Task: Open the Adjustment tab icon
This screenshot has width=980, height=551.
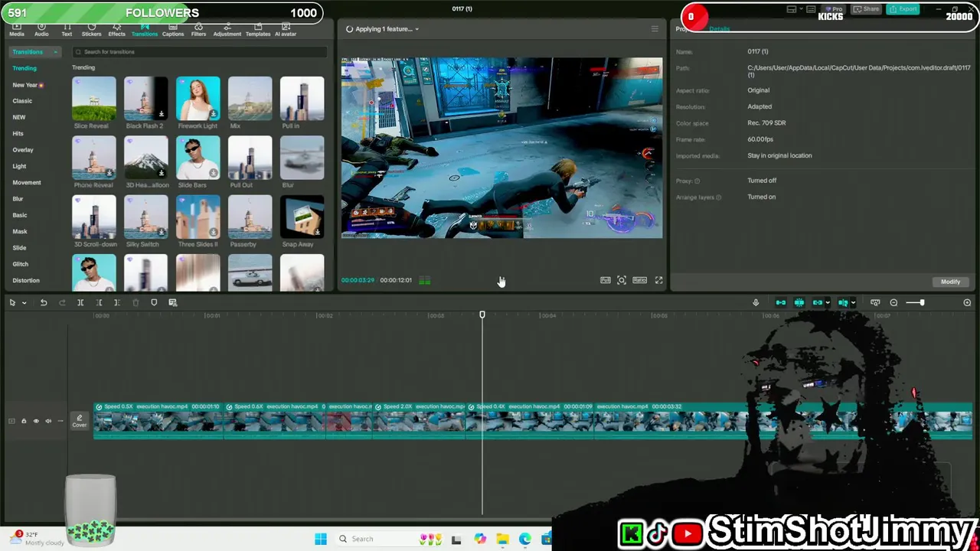Action: pyautogui.click(x=227, y=31)
